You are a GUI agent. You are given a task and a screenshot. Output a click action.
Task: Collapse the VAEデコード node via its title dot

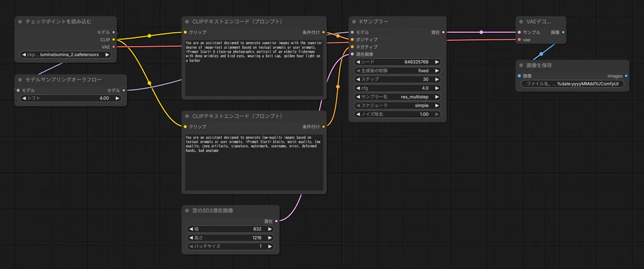click(522, 22)
